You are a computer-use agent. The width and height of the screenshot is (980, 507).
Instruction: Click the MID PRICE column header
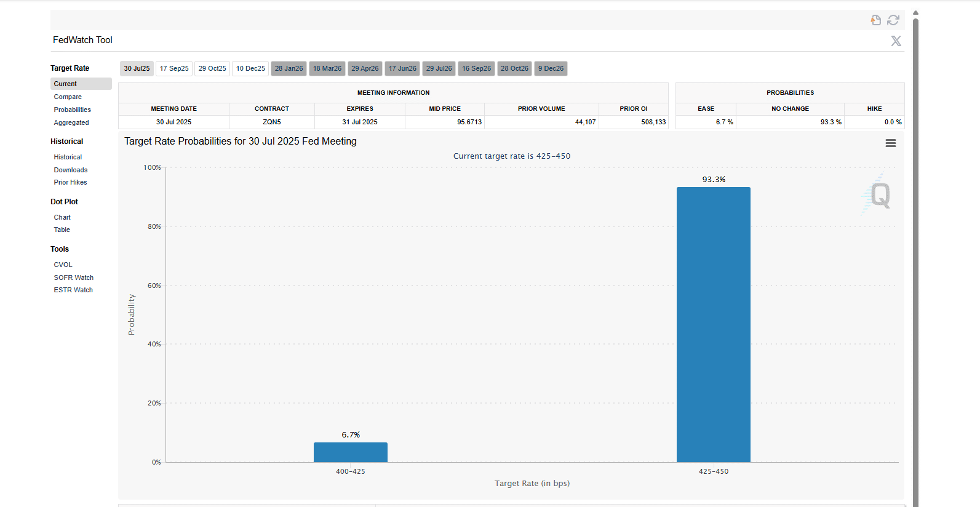pos(445,109)
